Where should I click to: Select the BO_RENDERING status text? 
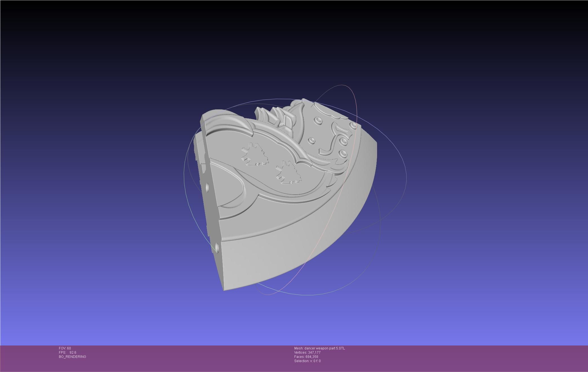[72, 357]
